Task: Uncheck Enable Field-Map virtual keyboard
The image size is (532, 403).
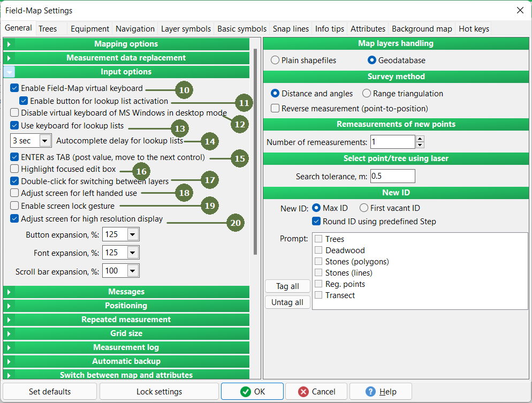Action: [15, 88]
